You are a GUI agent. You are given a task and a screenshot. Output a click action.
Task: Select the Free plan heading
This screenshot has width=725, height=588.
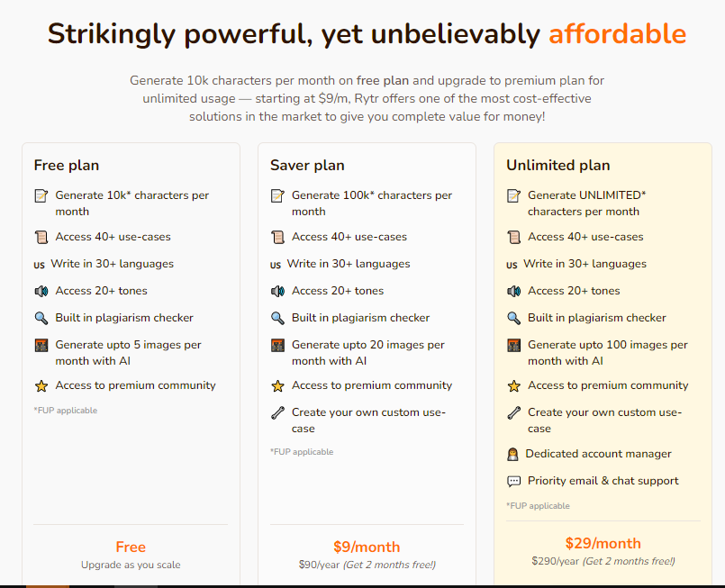click(67, 165)
